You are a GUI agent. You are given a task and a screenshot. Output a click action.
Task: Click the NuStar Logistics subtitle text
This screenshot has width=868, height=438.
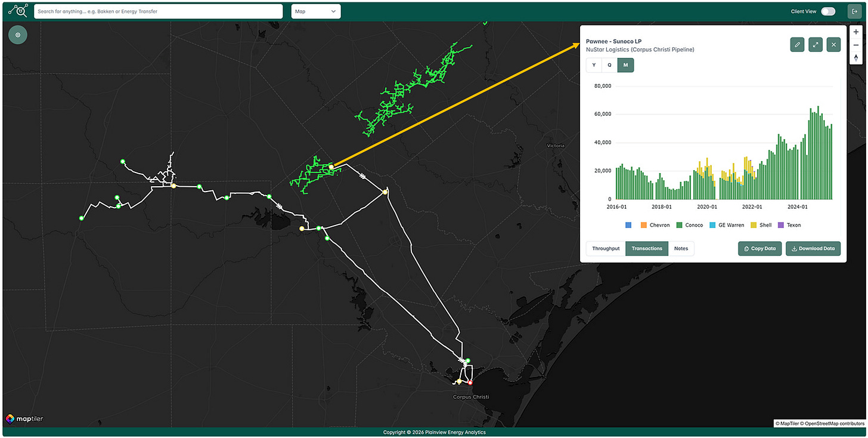click(x=640, y=50)
